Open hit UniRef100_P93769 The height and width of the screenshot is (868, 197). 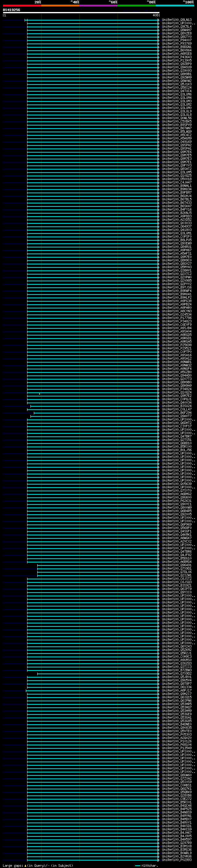tap(176, 43)
